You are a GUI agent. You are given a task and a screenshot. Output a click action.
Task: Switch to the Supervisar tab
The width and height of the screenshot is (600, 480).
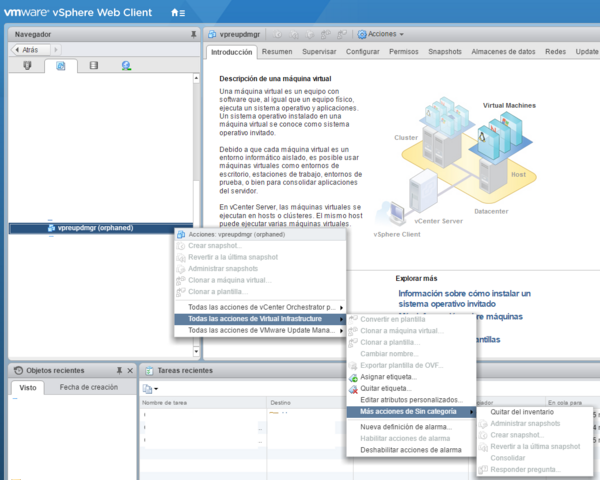tap(319, 52)
